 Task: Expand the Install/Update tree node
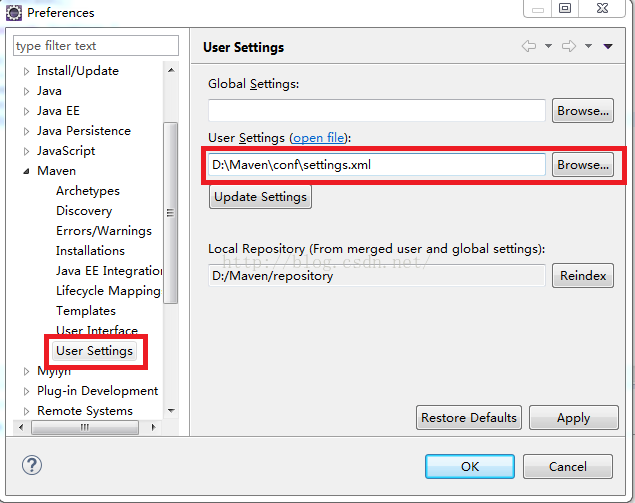[x=26, y=72]
